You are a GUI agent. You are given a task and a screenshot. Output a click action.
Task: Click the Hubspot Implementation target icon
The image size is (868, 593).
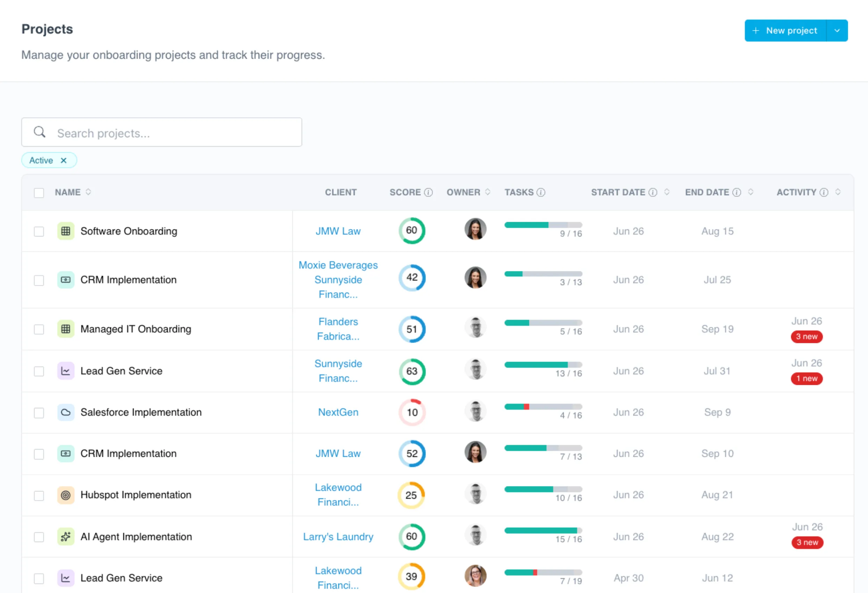point(66,495)
